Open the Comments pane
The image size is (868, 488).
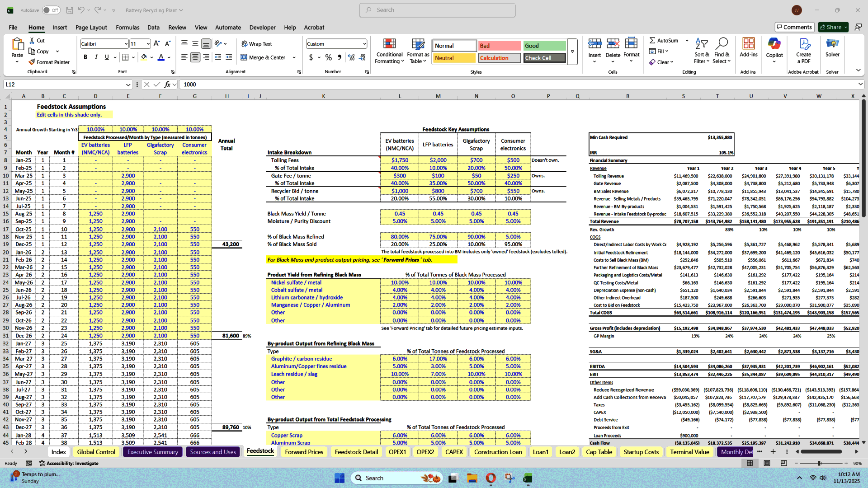(794, 27)
